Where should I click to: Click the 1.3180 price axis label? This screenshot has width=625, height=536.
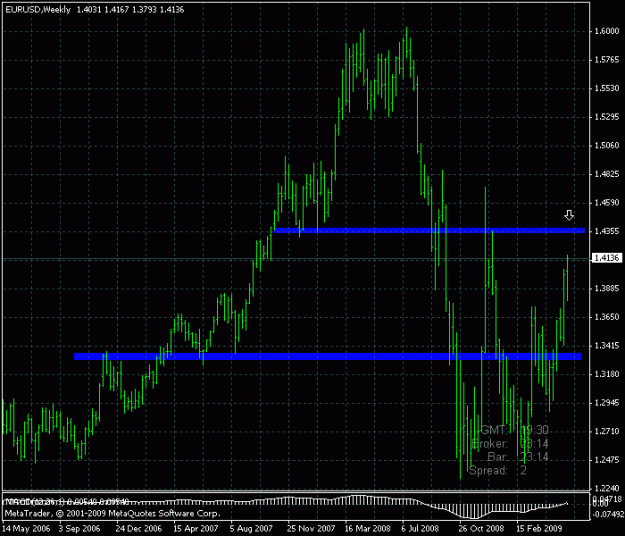coord(607,374)
